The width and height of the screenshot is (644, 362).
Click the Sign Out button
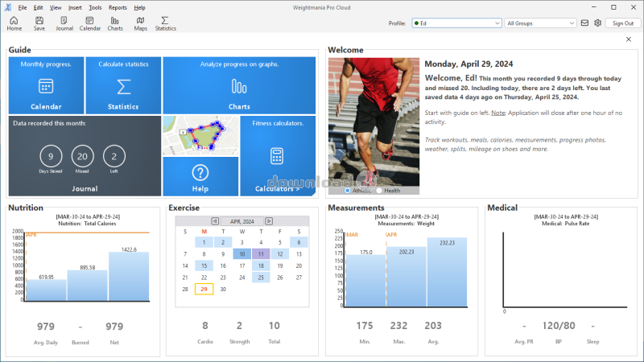(x=622, y=23)
